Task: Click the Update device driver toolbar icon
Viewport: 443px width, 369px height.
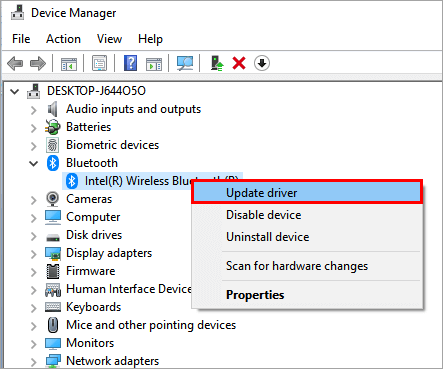Action: click(x=217, y=63)
